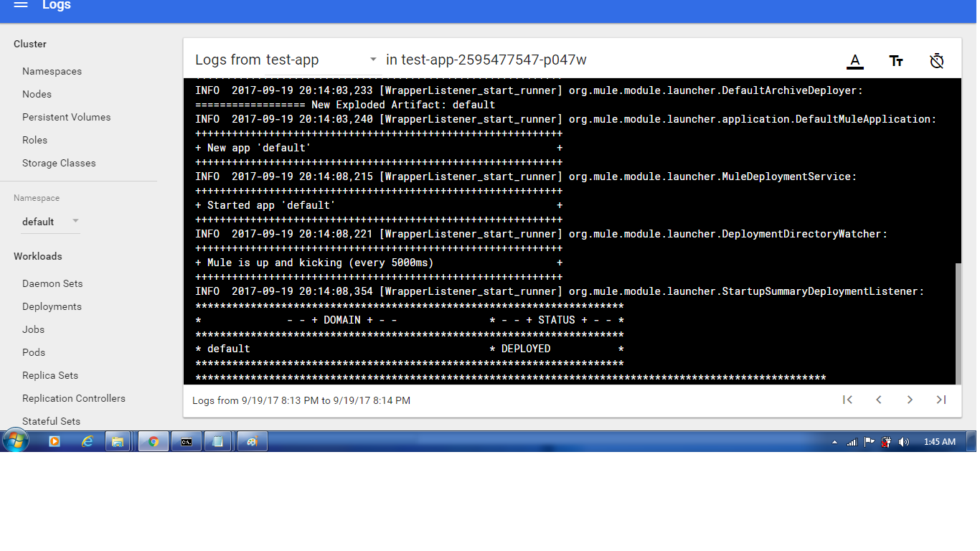Open Windows Media Player from taskbar

click(54, 442)
